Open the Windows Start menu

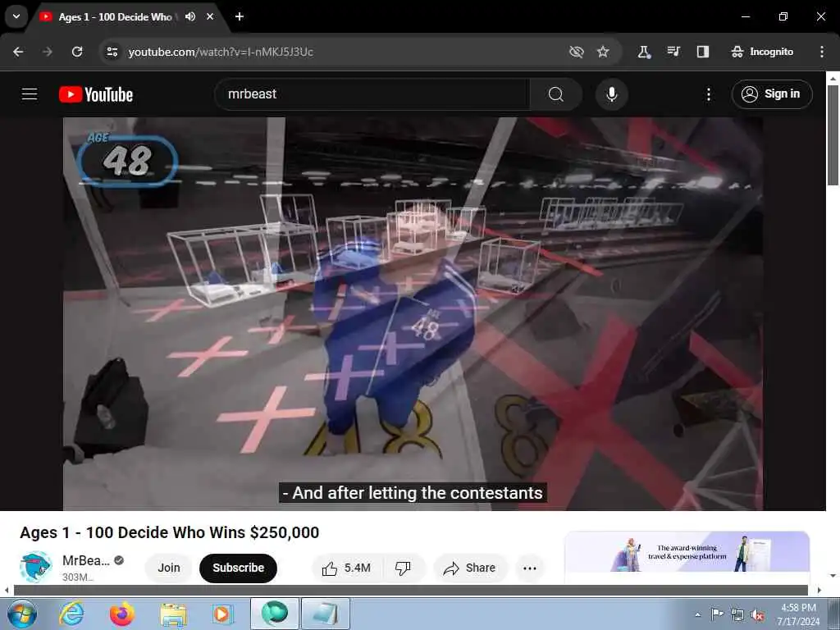pos(22,614)
